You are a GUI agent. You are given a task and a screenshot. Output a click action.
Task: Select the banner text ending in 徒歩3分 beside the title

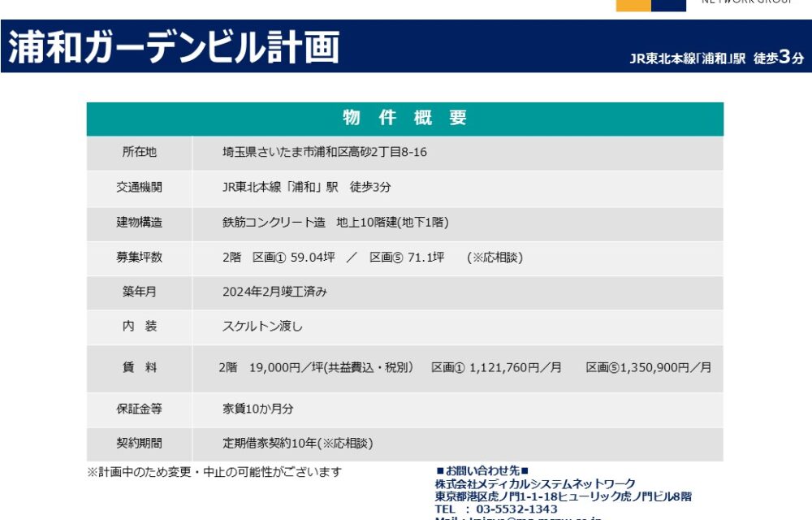(717, 57)
